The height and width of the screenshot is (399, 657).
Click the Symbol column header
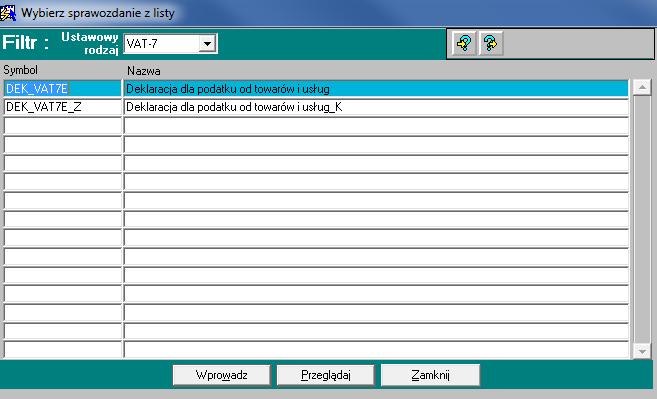21,70
